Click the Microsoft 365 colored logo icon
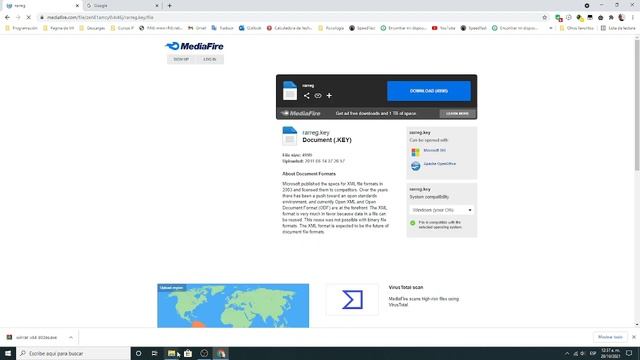The image size is (640, 360). point(415,152)
